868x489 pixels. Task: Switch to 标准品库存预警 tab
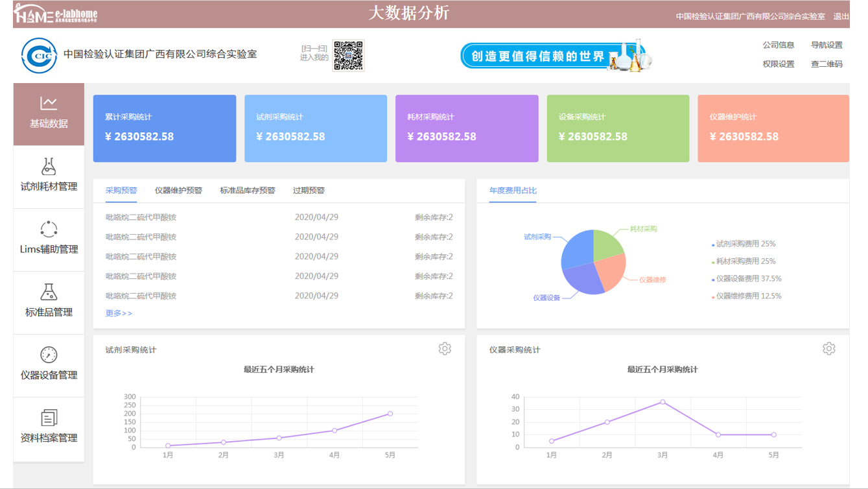(248, 191)
